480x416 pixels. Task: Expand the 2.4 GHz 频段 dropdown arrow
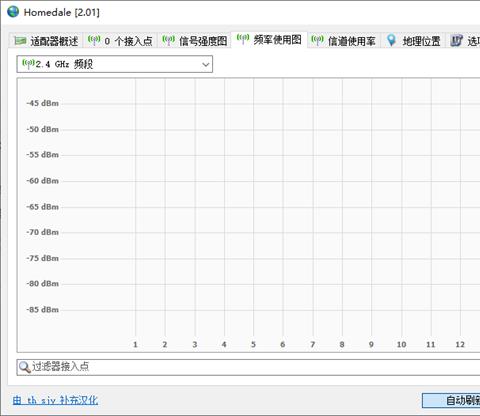click(x=206, y=64)
